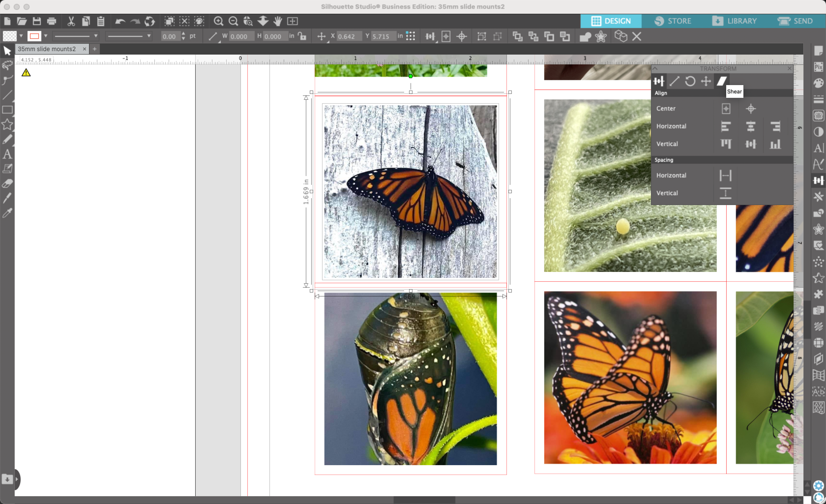
Task: Open the Scale tab in Transform panel
Action: coord(674,81)
